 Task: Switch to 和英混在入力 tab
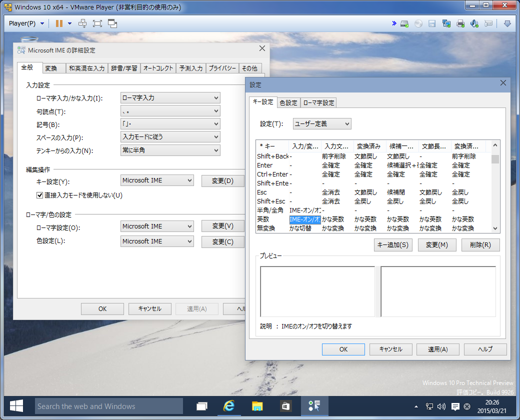86,68
